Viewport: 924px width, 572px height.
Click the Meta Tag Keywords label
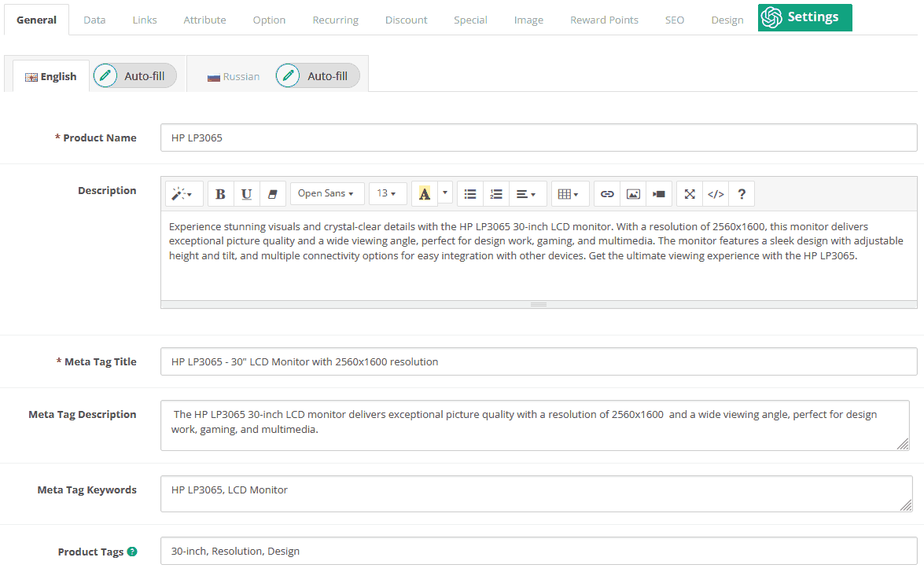[x=87, y=490]
